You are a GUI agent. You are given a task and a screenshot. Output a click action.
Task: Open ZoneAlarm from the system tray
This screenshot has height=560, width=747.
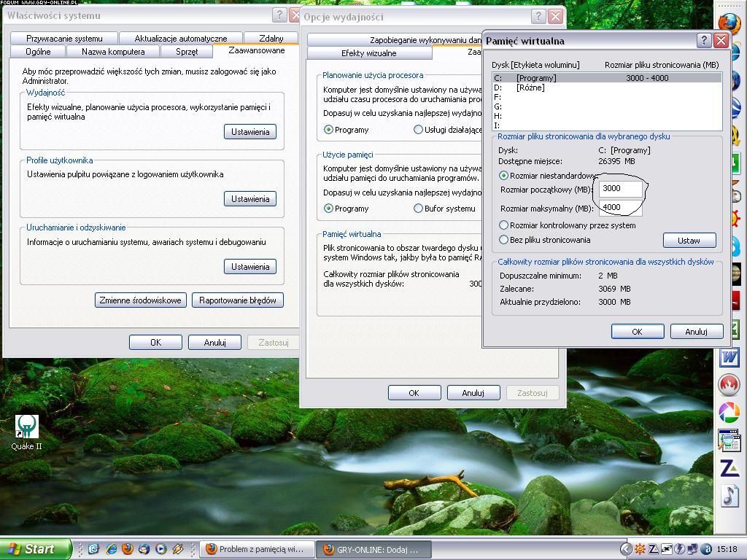pyautogui.click(x=654, y=549)
